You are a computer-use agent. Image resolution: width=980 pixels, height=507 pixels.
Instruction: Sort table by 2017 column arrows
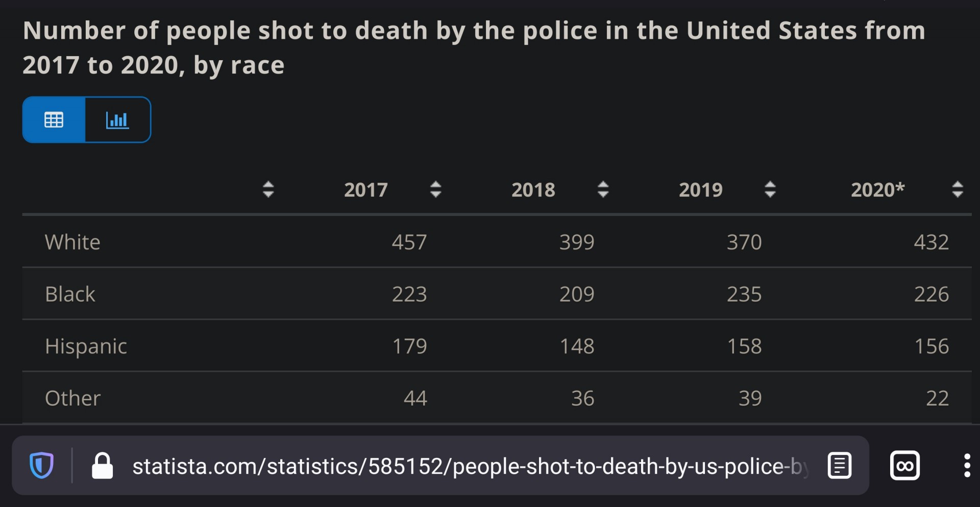[x=435, y=189]
